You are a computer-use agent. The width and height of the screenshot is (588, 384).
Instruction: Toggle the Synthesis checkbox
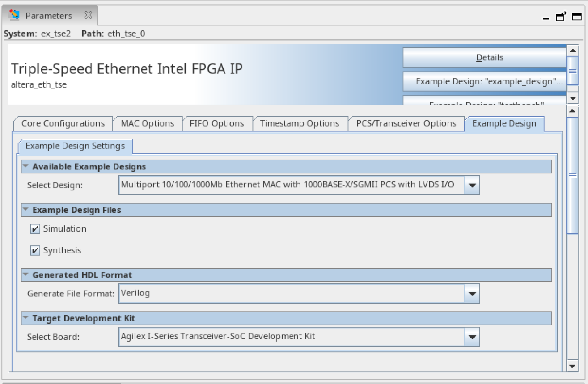[35, 251]
